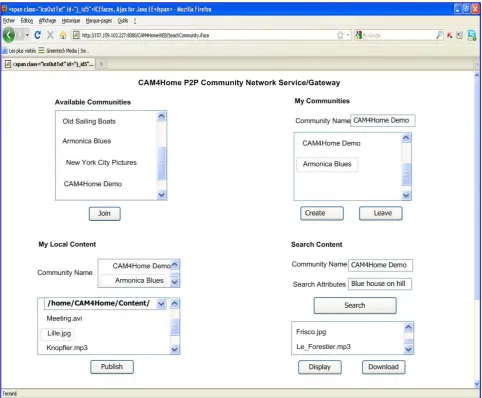Open the Fichier menu

(9, 21)
